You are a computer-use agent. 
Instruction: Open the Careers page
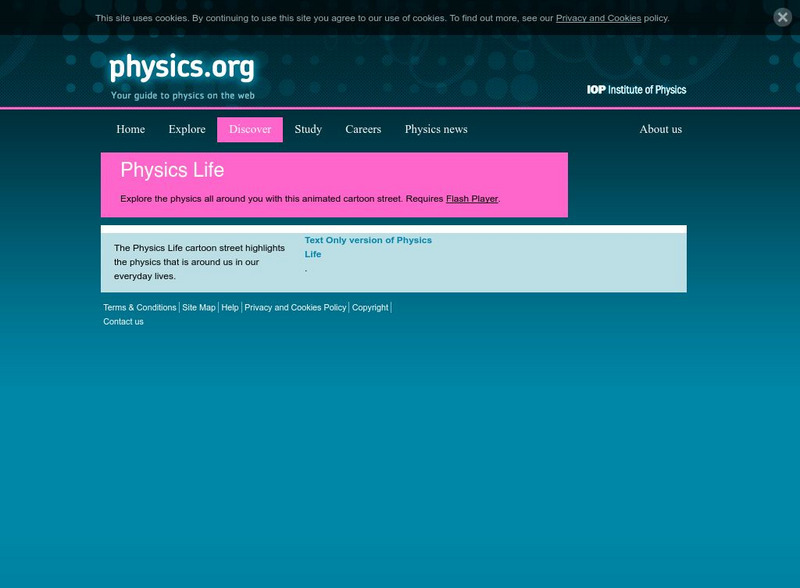point(362,129)
